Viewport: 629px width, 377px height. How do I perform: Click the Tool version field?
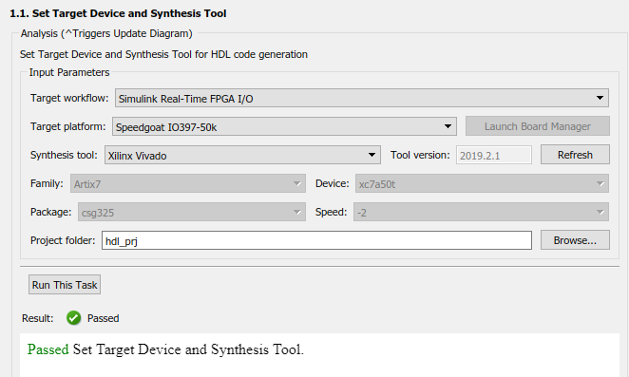(494, 155)
